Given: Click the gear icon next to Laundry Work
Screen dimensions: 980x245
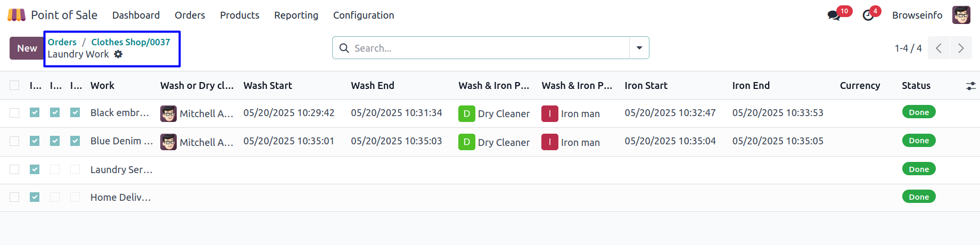Looking at the screenshot, I should tap(118, 54).
